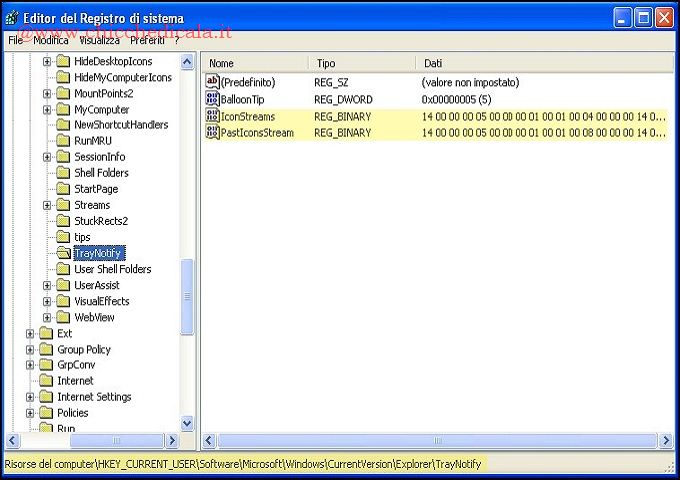Click the (Predefinito) string value icon
This screenshot has height=480, width=680.
coord(212,82)
